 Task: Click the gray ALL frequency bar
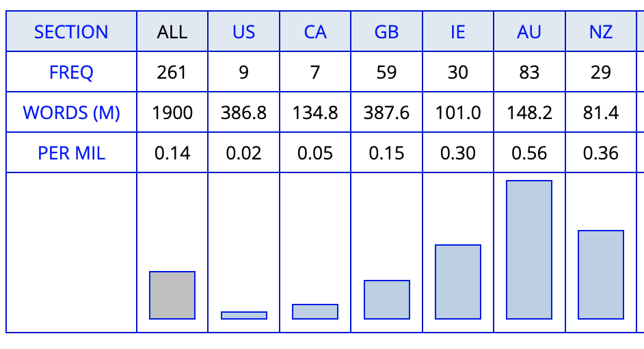pos(172,295)
